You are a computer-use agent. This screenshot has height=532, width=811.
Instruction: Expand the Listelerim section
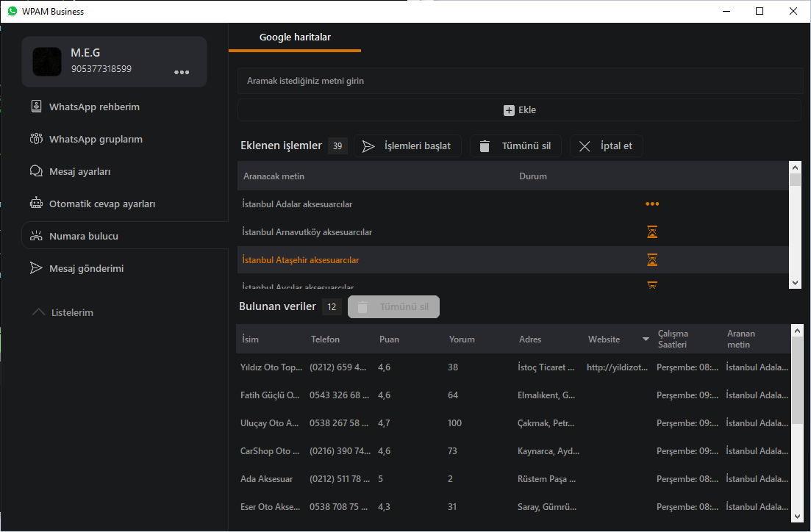tap(39, 312)
